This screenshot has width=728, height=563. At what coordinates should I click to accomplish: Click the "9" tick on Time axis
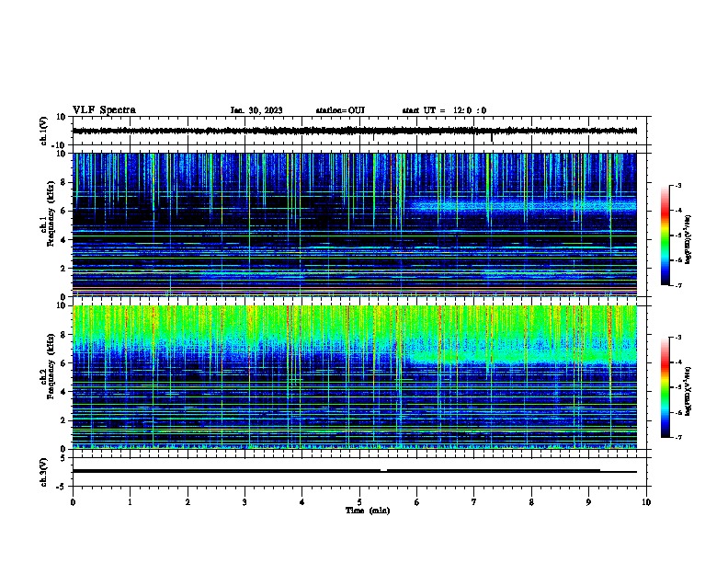click(x=588, y=502)
